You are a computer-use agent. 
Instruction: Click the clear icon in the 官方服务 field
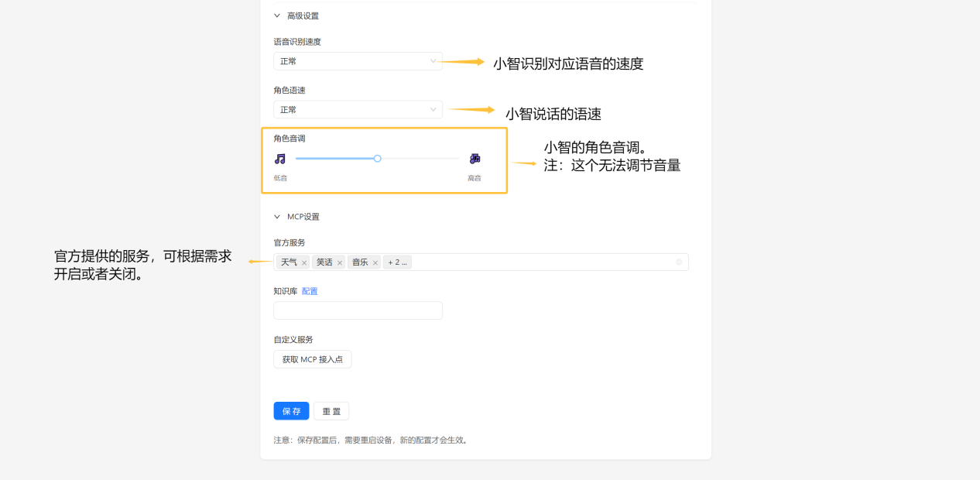pos(679,262)
